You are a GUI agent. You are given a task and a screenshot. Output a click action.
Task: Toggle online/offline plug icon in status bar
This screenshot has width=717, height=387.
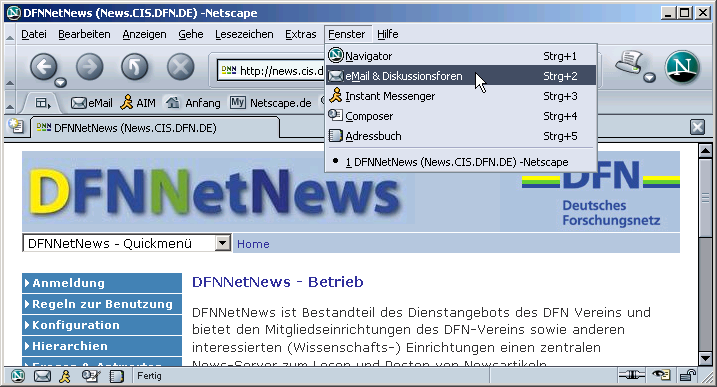coord(631,376)
